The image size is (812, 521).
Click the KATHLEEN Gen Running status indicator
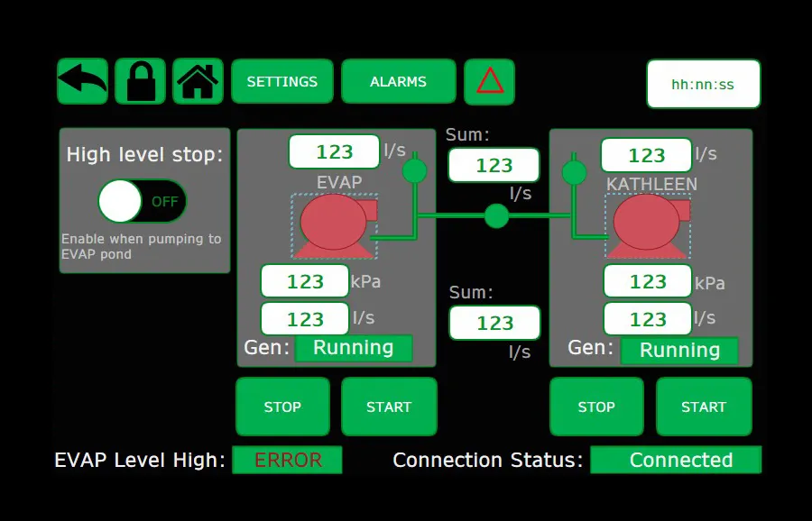click(x=680, y=350)
